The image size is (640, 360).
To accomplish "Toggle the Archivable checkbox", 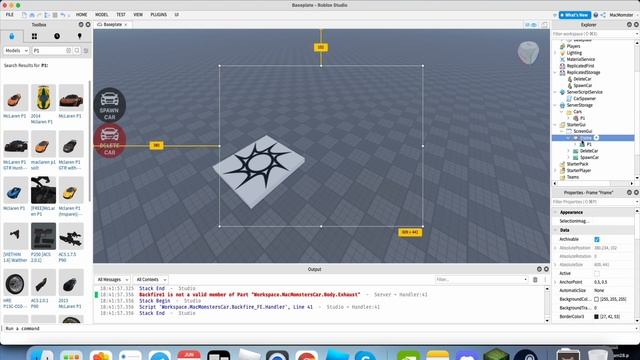I will click(597, 240).
